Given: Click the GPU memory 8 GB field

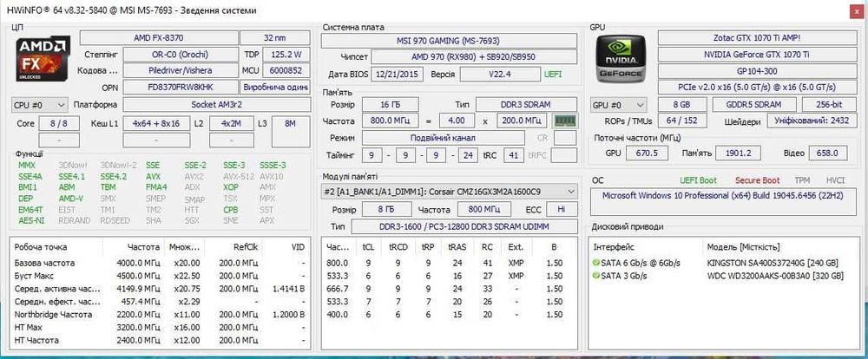Looking at the screenshot, I should click(682, 105).
